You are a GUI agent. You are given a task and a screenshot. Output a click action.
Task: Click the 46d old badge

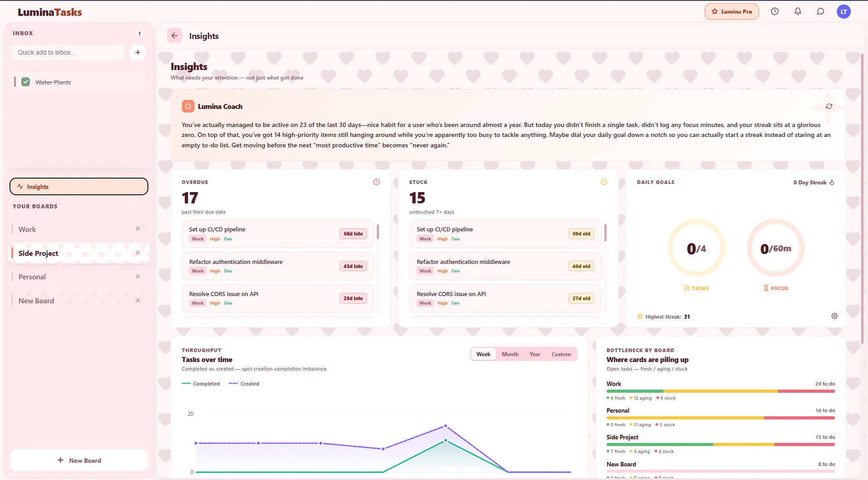[x=581, y=266]
